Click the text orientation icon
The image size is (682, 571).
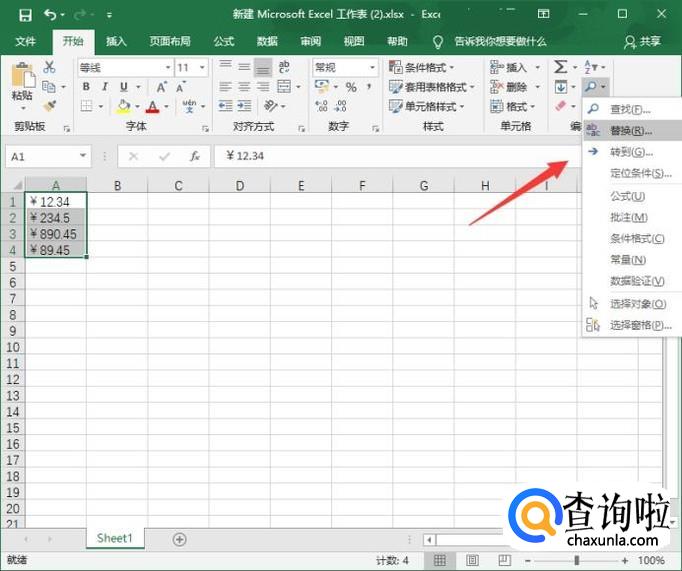pos(271,106)
